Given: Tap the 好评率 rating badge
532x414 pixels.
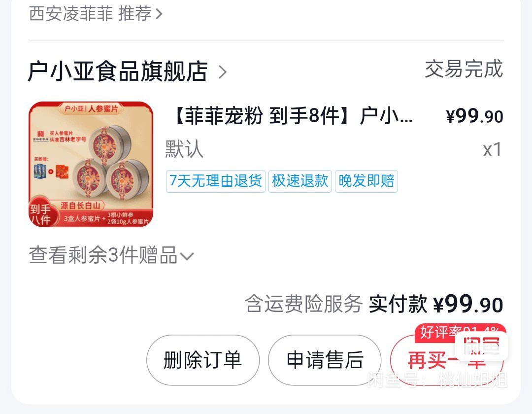Looking at the screenshot, I should pos(460,332).
